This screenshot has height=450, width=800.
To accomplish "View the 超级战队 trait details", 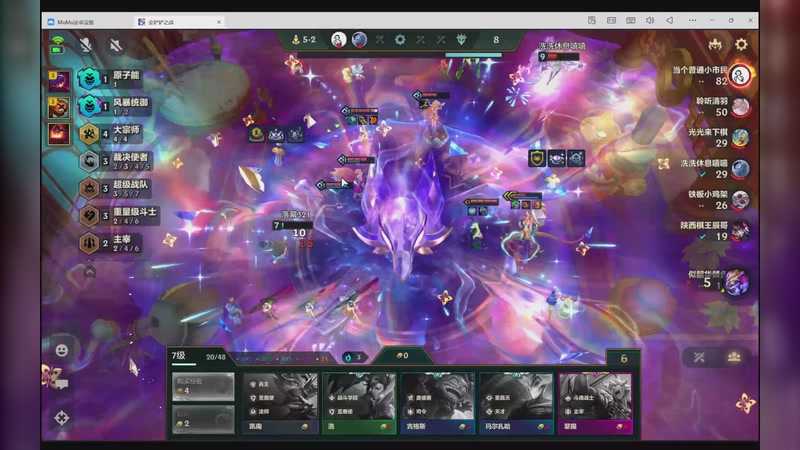I will click(x=115, y=188).
